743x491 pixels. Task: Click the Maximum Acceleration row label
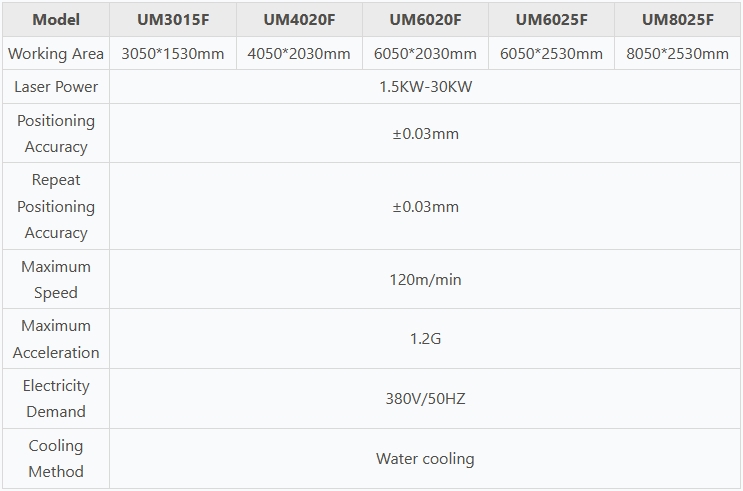tap(56, 339)
